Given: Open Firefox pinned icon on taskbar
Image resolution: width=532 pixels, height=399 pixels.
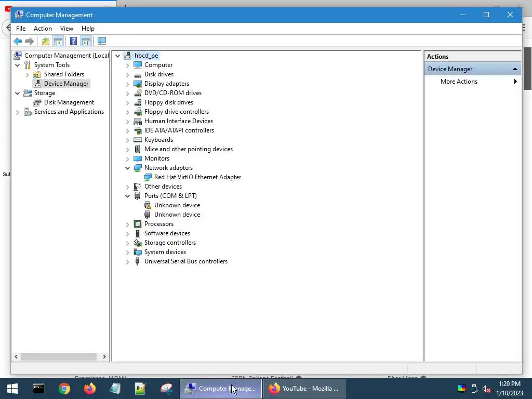Looking at the screenshot, I should (x=89, y=389).
